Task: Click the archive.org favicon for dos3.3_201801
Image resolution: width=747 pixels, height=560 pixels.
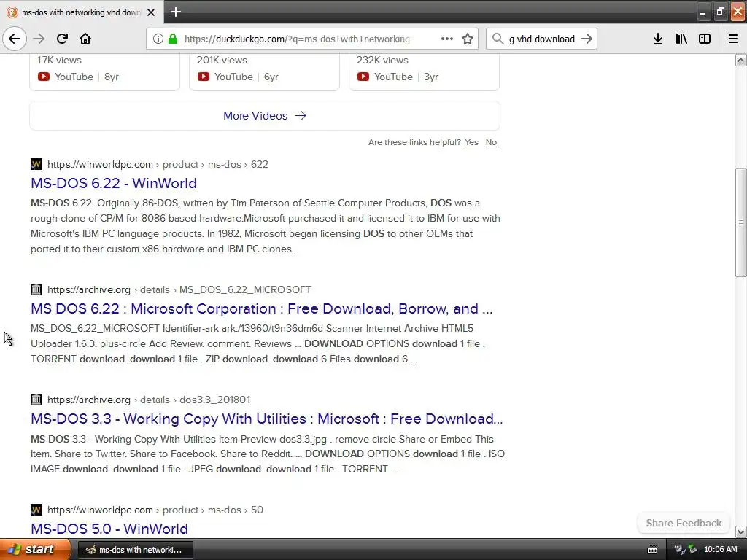Action: coord(36,400)
